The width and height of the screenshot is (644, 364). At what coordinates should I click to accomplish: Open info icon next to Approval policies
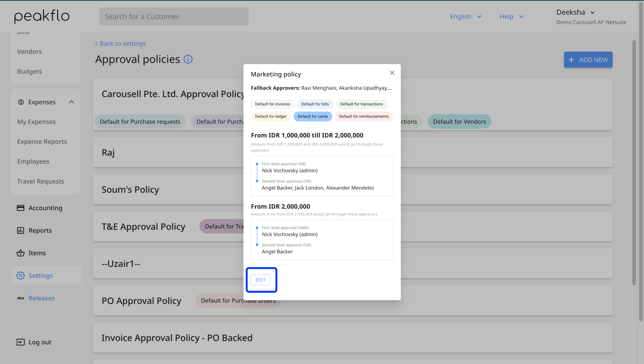188,59
